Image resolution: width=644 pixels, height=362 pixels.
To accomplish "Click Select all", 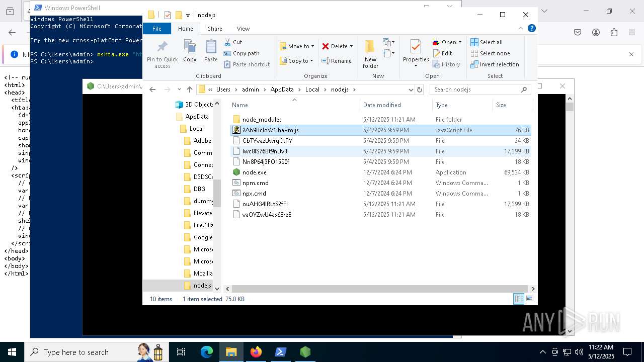I will [487, 42].
